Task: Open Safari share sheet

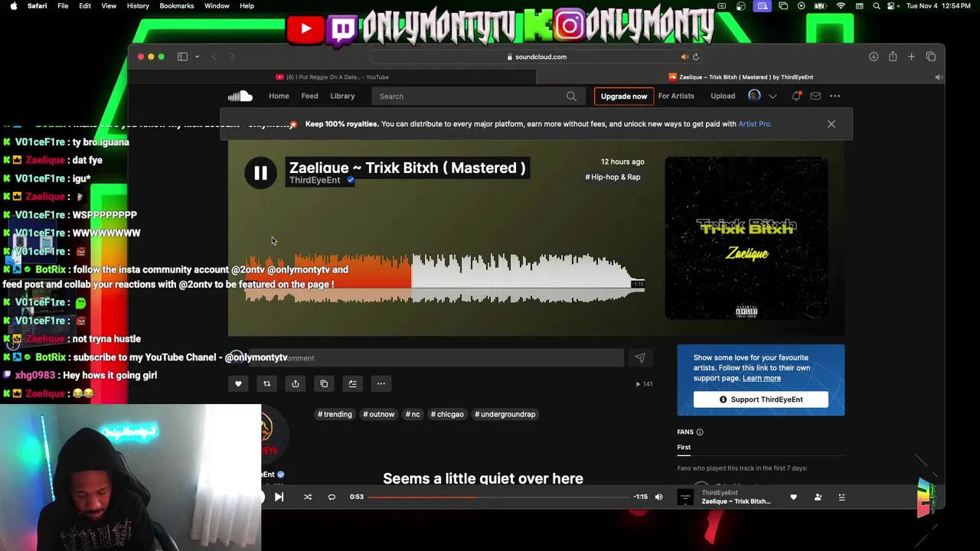Action: (x=893, y=57)
